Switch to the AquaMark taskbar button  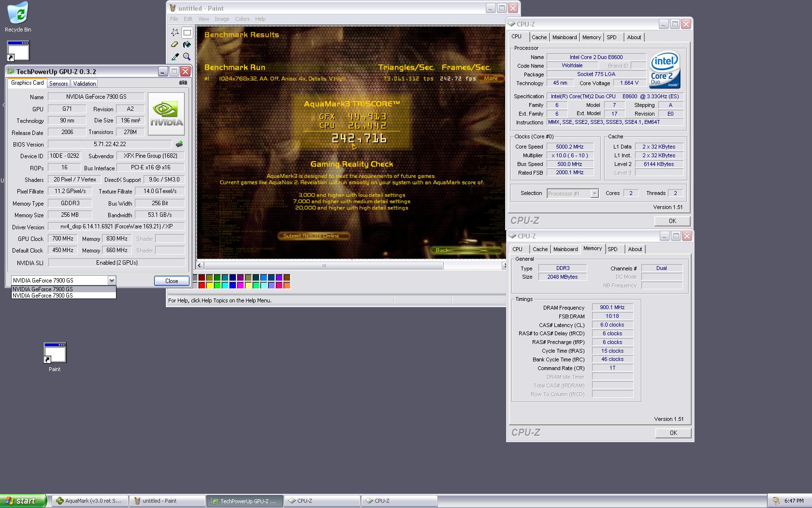[90, 501]
